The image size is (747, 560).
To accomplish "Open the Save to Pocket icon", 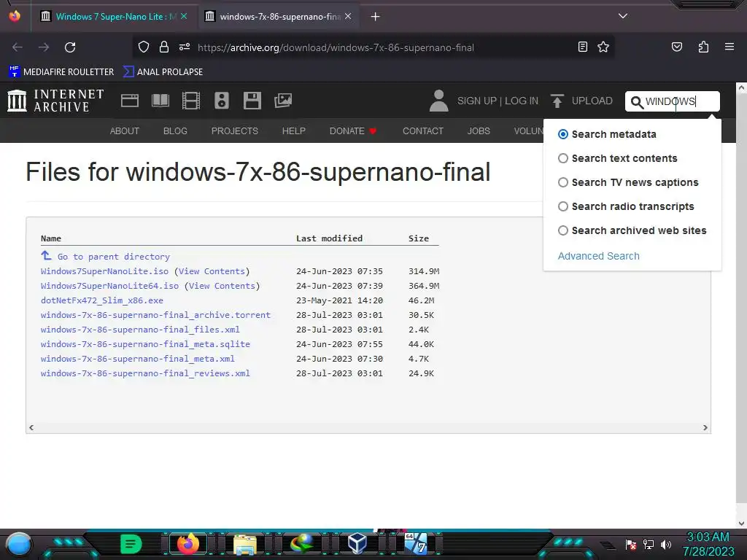I will click(677, 47).
